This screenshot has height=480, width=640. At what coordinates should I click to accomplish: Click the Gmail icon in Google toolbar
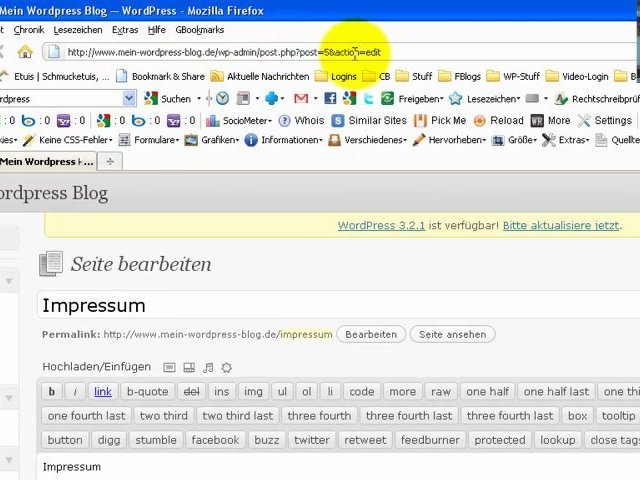pos(301,99)
